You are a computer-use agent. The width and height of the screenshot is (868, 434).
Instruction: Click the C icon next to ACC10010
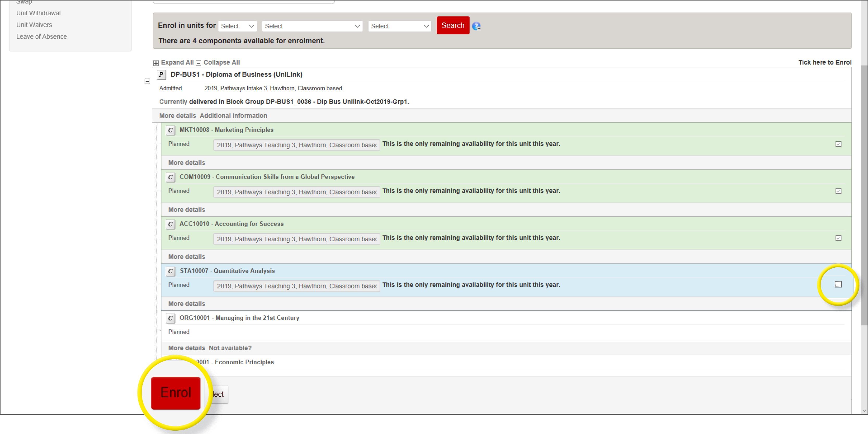click(170, 224)
